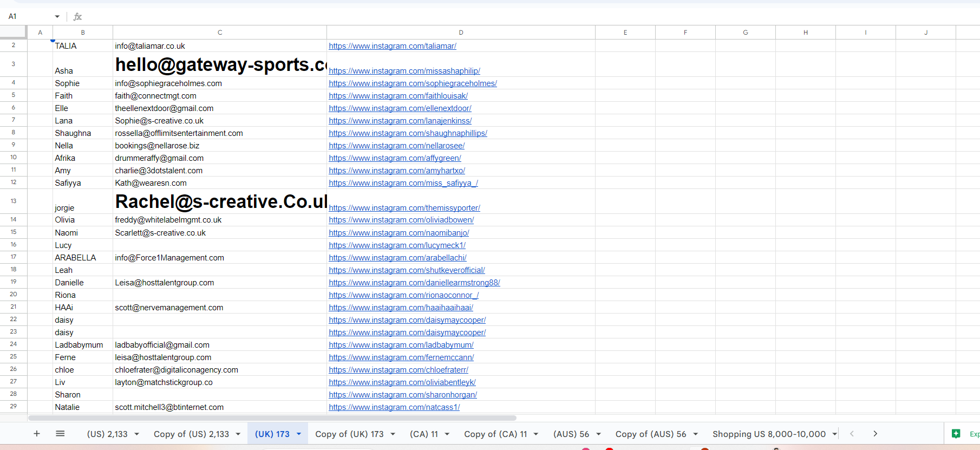980x450 pixels.
Task: Select the cell "chloefrater@digitaliconagency.com"
Action: click(x=220, y=370)
